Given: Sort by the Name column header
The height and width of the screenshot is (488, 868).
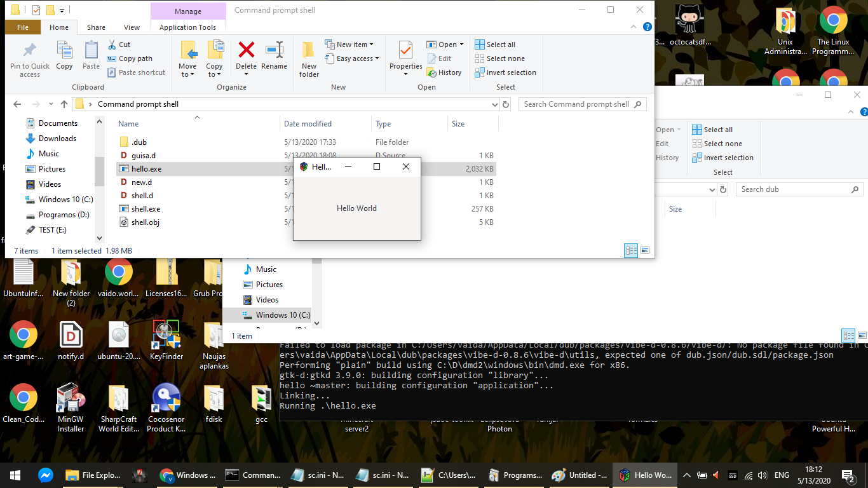Looking at the screenshot, I should [197, 124].
